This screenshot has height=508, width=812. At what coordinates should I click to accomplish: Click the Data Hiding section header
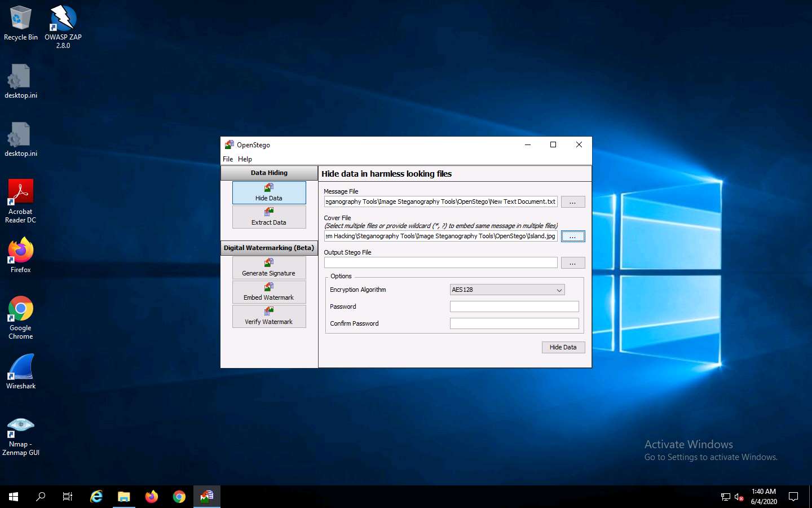point(269,173)
